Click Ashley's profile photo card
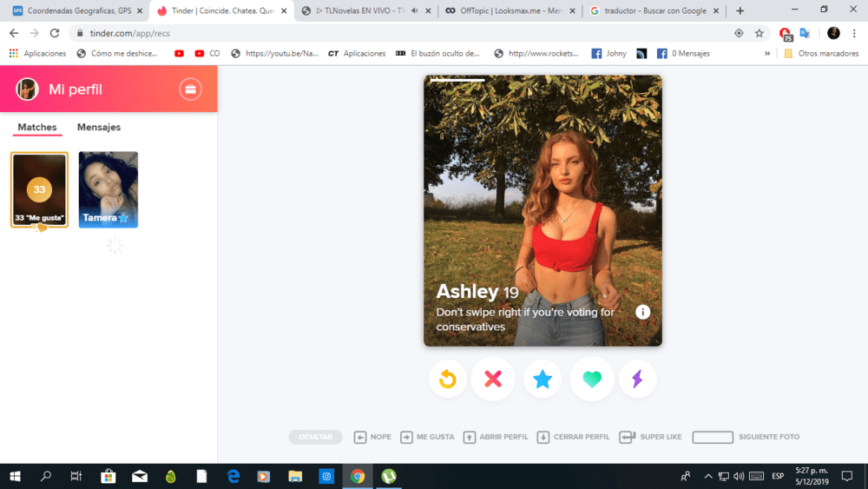Viewport: 868px width, 489px height. coord(542,210)
